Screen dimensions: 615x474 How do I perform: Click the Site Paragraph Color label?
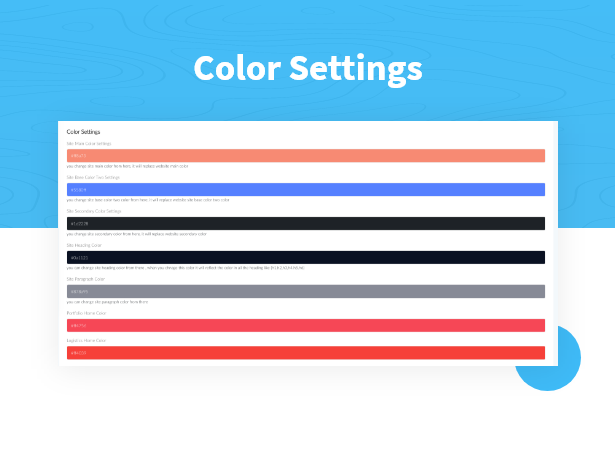[x=86, y=279]
